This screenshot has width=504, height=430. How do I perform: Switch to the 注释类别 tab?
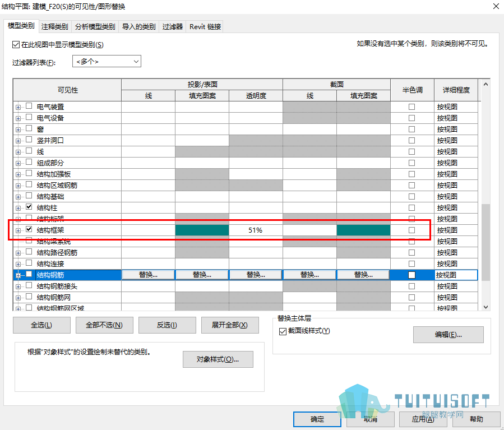54,27
